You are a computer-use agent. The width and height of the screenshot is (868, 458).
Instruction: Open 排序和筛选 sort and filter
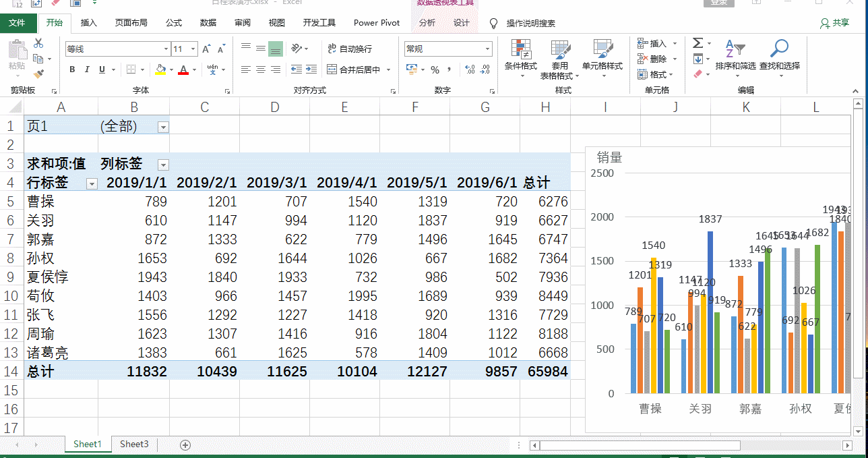pyautogui.click(x=735, y=59)
